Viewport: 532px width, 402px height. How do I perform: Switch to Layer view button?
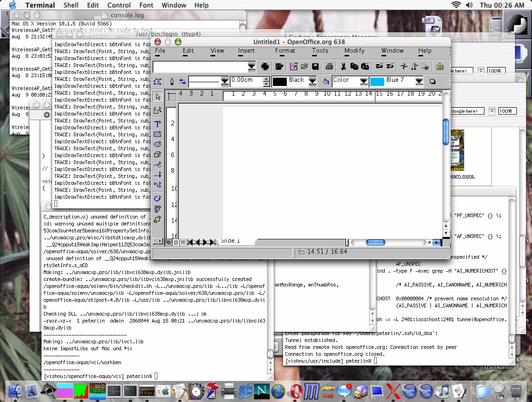(183, 243)
